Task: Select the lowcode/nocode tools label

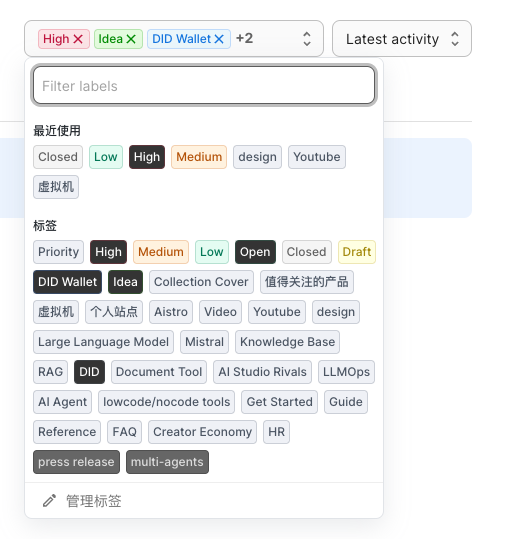Action: [x=166, y=402]
